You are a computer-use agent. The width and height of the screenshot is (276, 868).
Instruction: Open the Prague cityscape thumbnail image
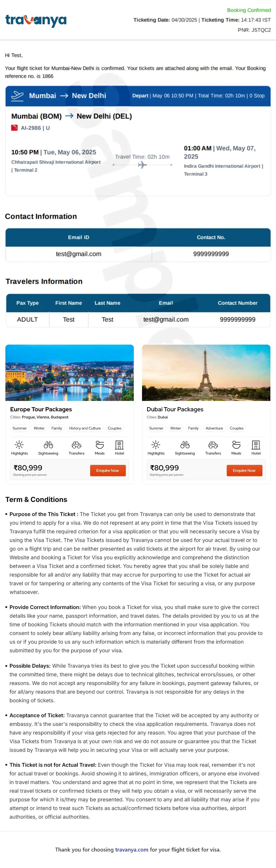[x=69, y=372]
